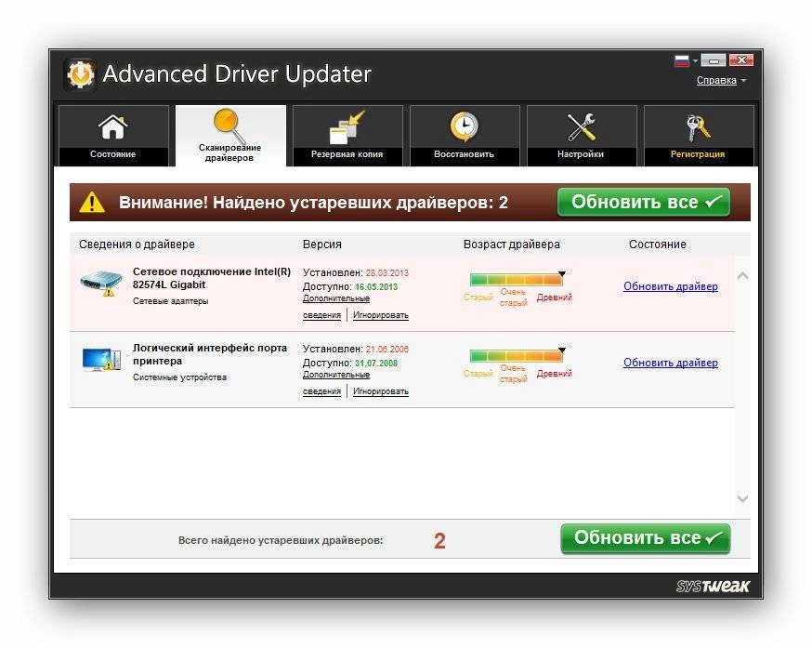Click the yellow warning triangle icon

tap(92, 202)
